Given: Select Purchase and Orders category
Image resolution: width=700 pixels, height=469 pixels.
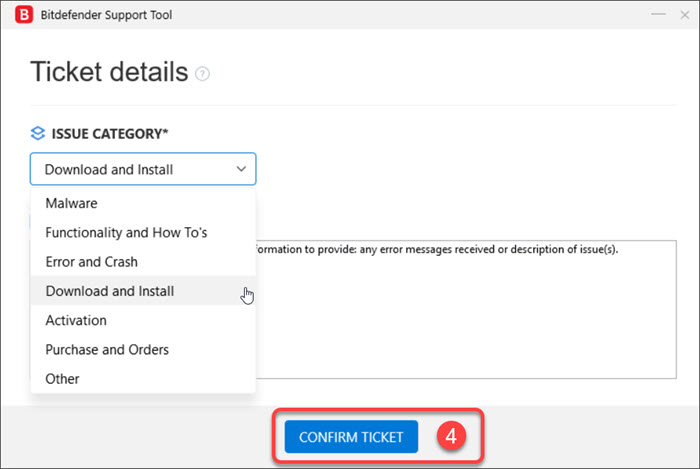Looking at the screenshot, I should 143,349.
